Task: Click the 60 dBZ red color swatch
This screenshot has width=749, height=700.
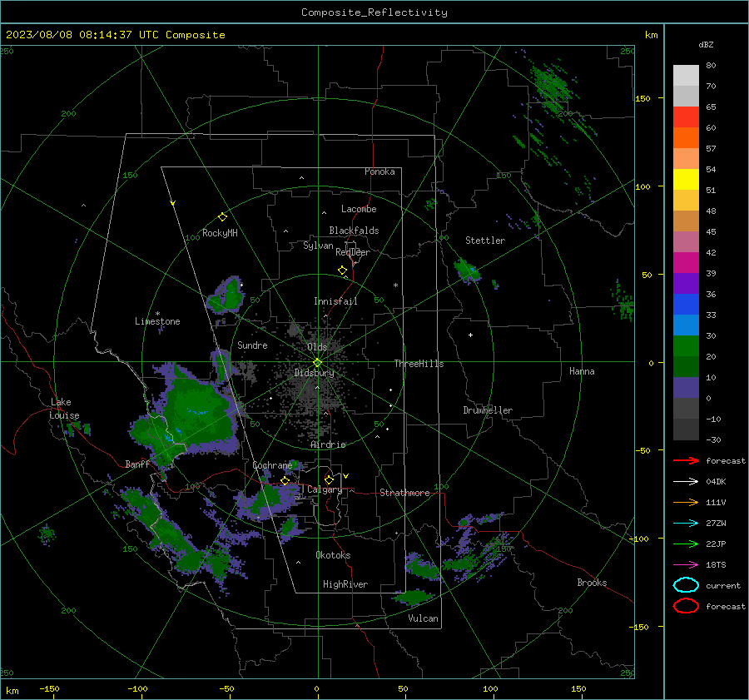Action: coord(686,117)
